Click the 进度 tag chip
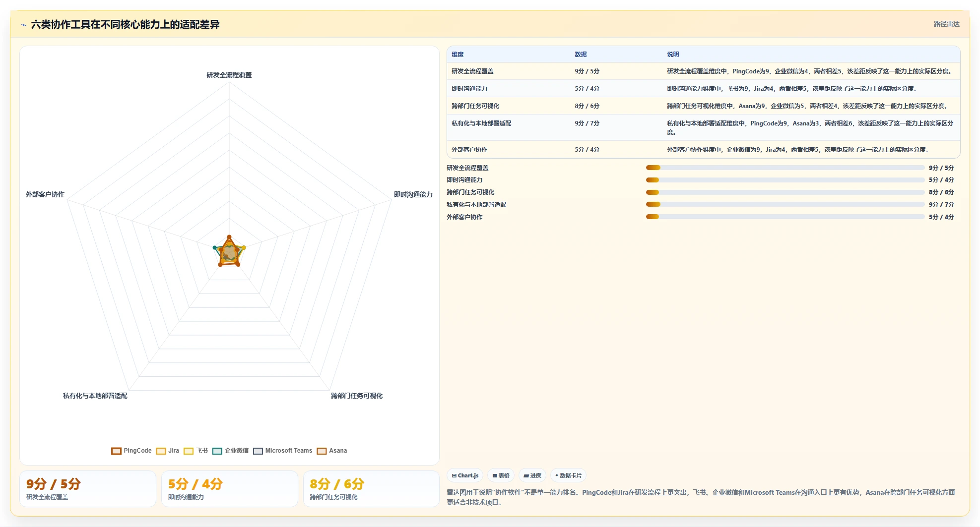 (532, 475)
